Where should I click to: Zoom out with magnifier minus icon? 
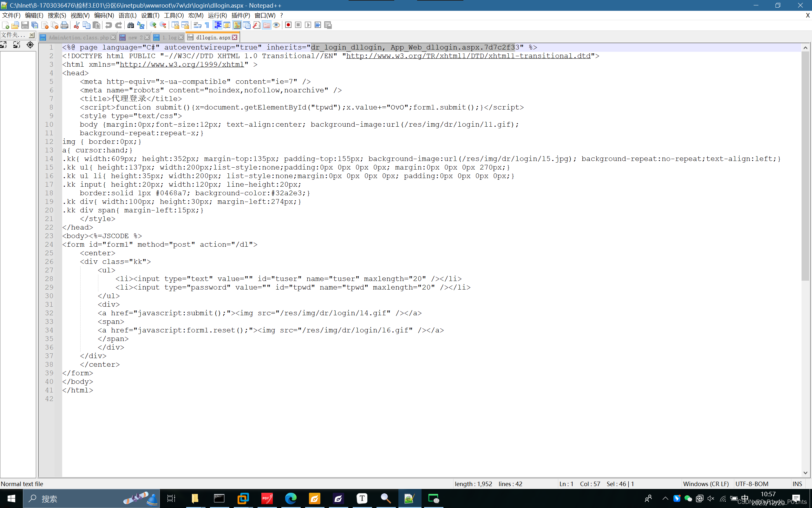(x=163, y=25)
